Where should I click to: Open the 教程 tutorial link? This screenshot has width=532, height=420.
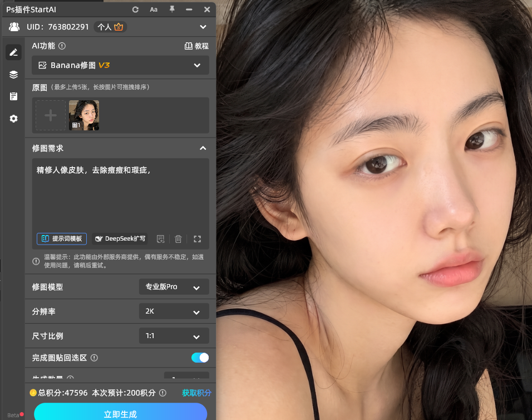click(196, 46)
